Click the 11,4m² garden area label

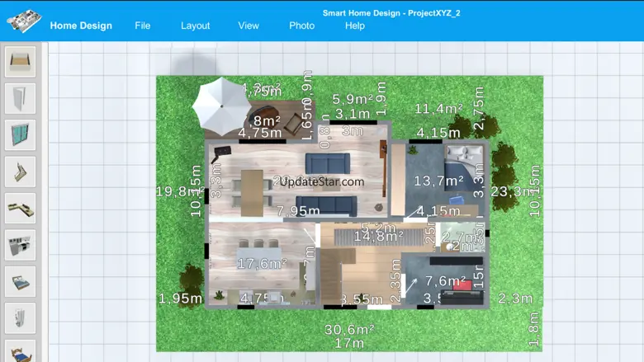pyautogui.click(x=438, y=109)
